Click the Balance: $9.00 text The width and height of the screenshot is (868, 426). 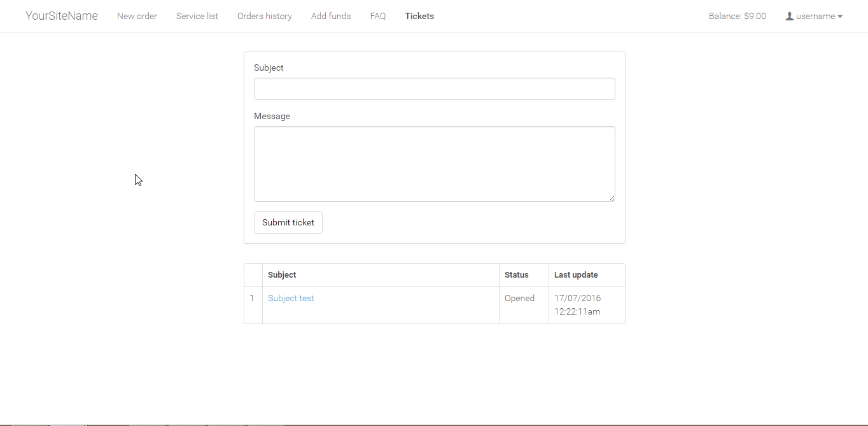point(737,16)
